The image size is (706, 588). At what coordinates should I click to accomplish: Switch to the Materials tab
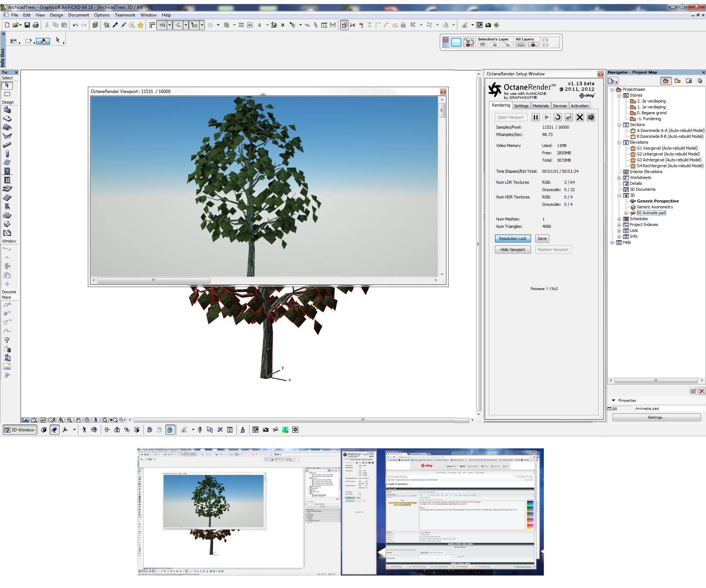click(540, 106)
